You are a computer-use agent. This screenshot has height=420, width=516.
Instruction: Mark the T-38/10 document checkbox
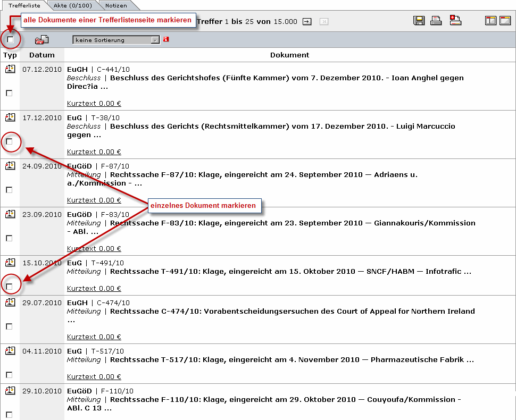[9, 141]
